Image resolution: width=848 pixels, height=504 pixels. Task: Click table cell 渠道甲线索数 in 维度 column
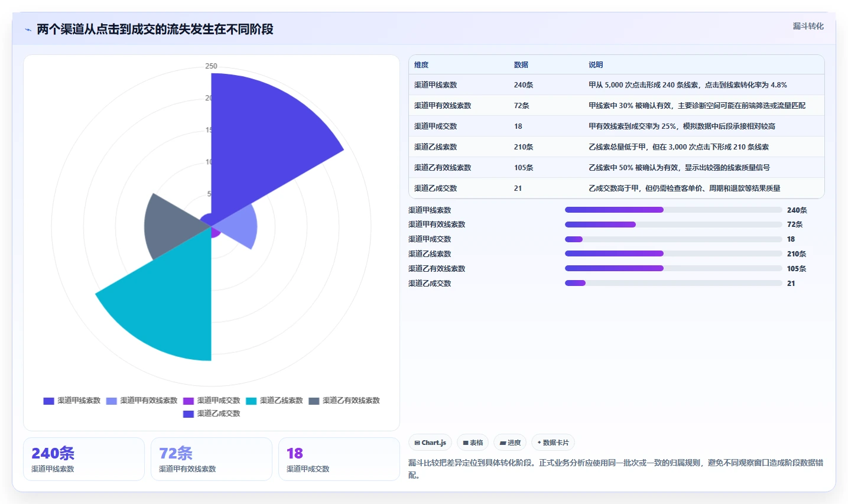[x=436, y=85]
